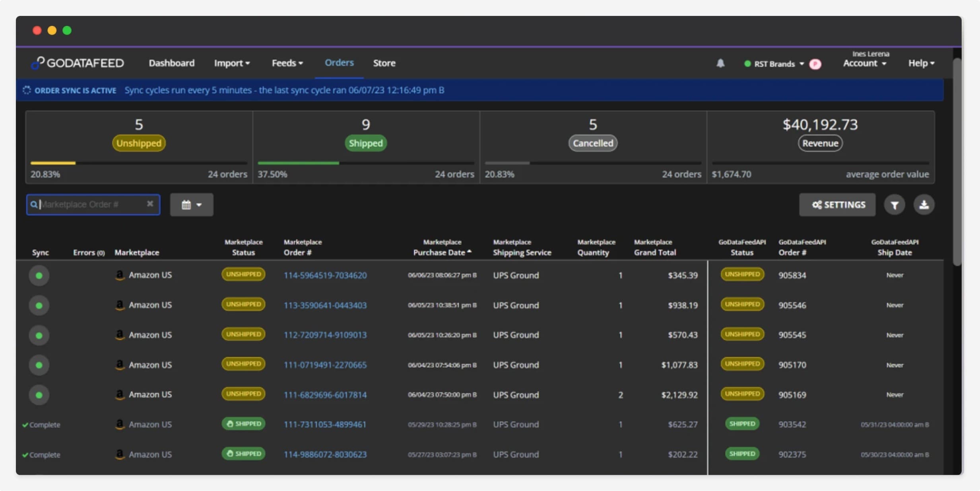Screen dimensions: 980x491
Task: Click the SETTINGS button
Action: (x=837, y=205)
